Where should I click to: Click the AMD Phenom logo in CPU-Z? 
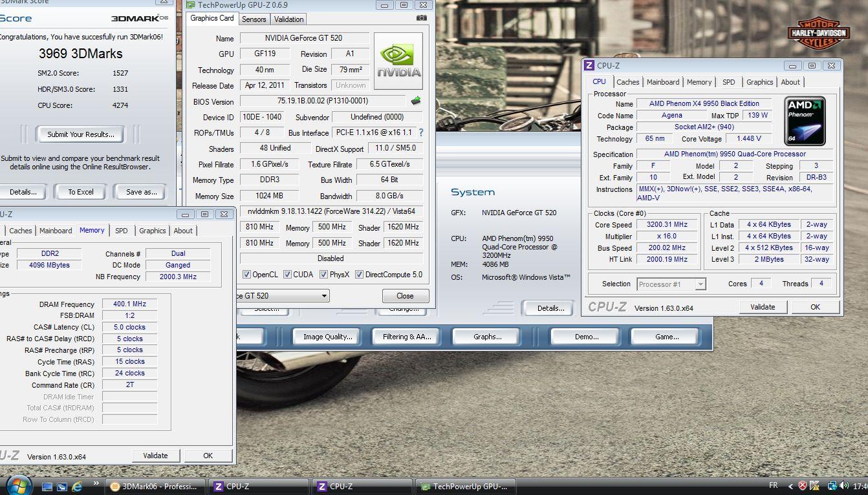805,121
